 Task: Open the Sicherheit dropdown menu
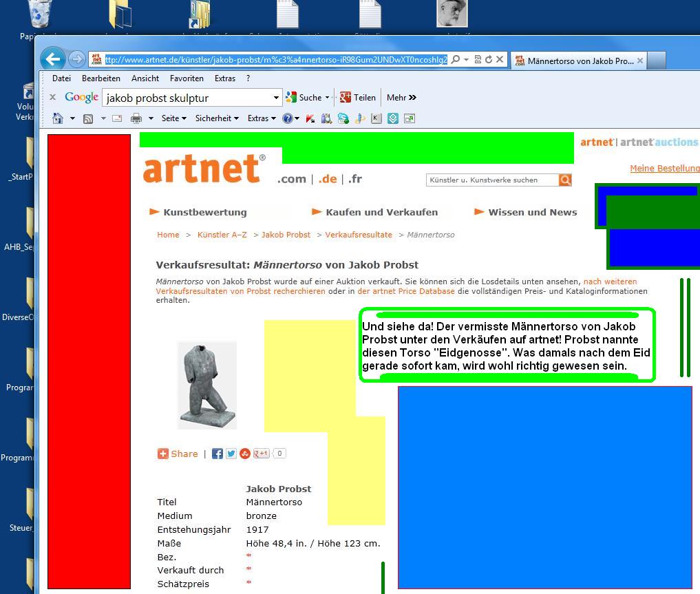click(x=217, y=118)
